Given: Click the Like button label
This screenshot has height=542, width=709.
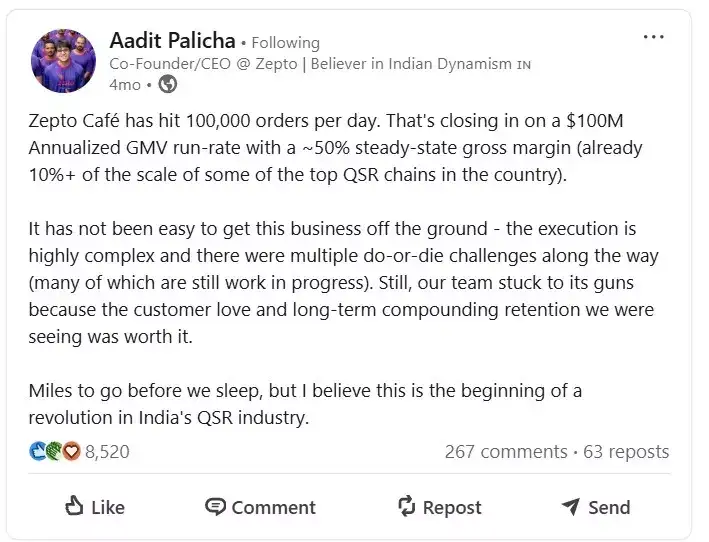Looking at the screenshot, I should (108, 508).
